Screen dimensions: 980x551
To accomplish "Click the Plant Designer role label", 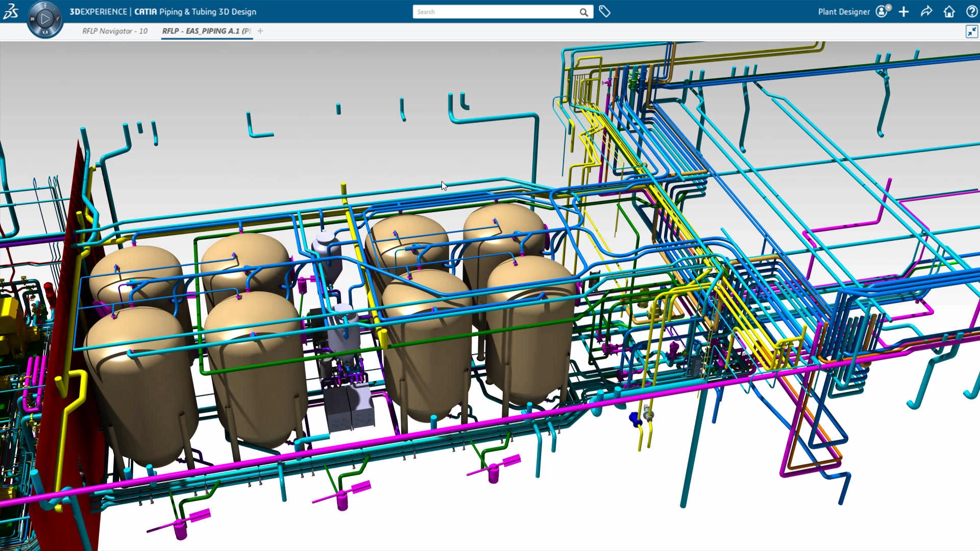I will pyautogui.click(x=844, y=12).
